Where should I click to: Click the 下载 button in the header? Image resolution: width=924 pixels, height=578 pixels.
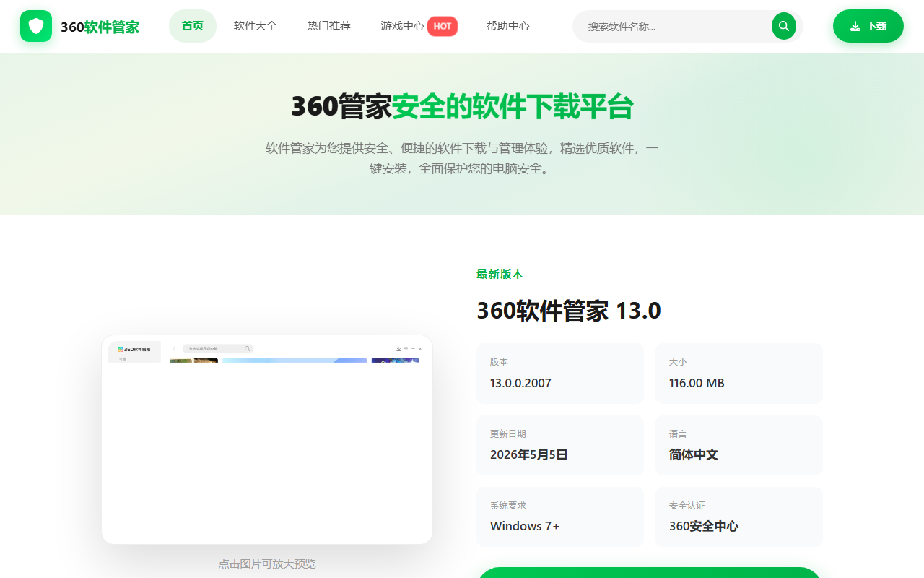point(868,26)
